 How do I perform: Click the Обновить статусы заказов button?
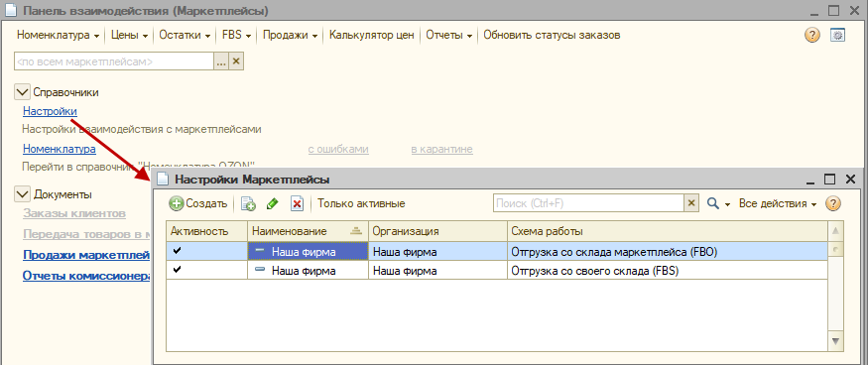pos(552,36)
